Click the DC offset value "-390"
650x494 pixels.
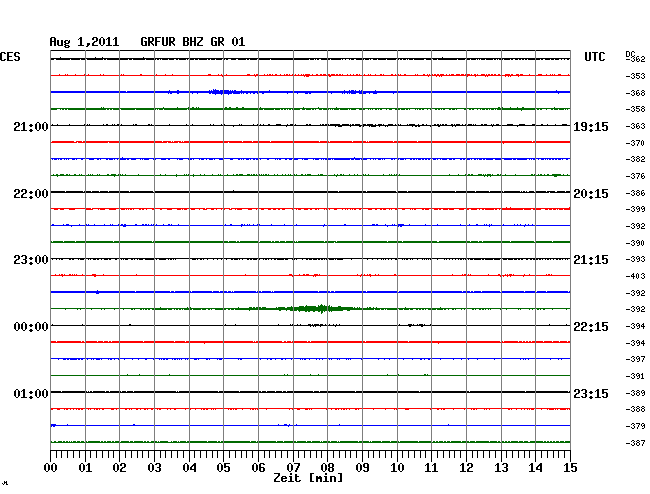[x=635, y=243]
